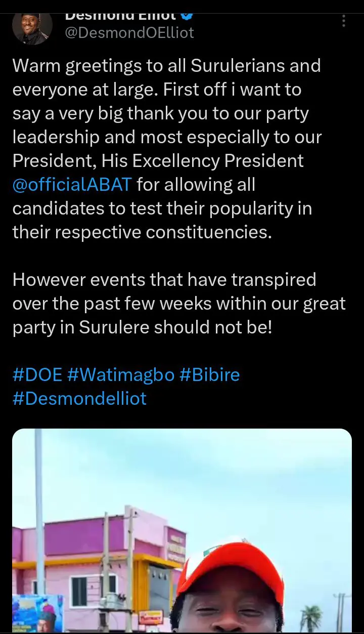Open the @officialABAT mention
The width and height of the screenshot is (364, 634).
[72, 185]
